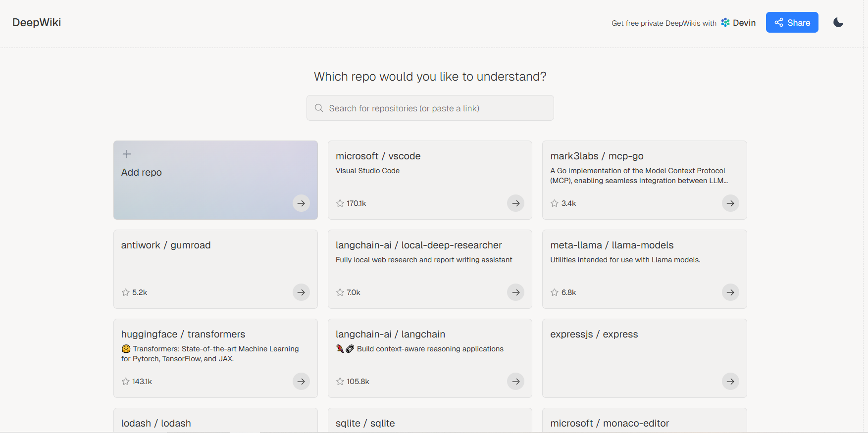Image resolution: width=868 pixels, height=433 pixels.
Task: Click the hugging face emoji on transformers card
Action: (126, 349)
